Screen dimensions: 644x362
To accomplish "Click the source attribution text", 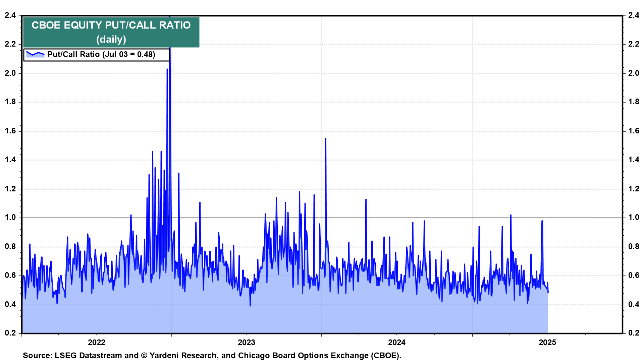I will pos(212,355).
